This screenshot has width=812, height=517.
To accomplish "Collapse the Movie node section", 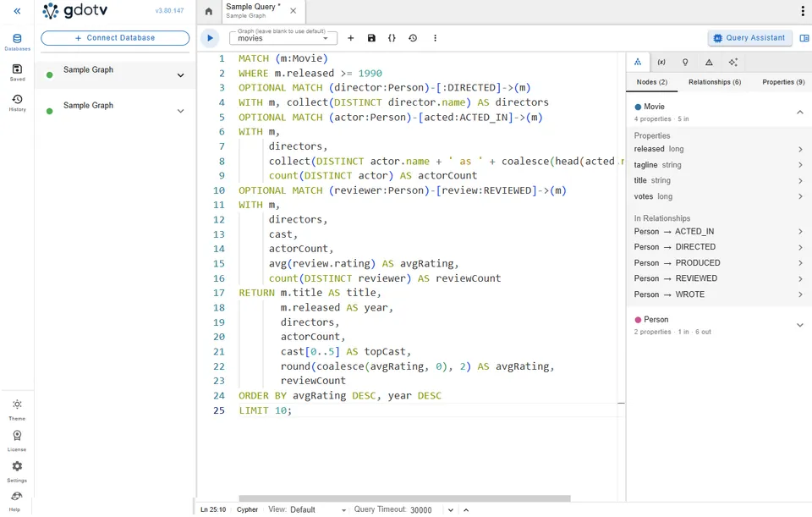I will pyautogui.click(x=800, y=112).
